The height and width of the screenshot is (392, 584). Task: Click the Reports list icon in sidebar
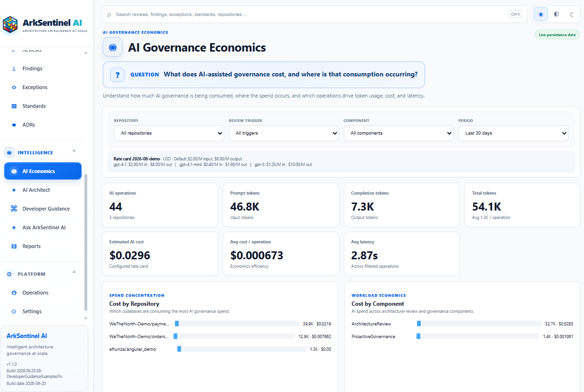click(14, 246)
